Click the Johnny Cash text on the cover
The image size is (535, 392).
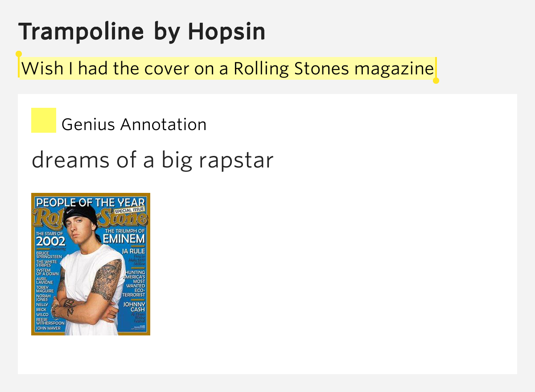(x=134, y=307)
